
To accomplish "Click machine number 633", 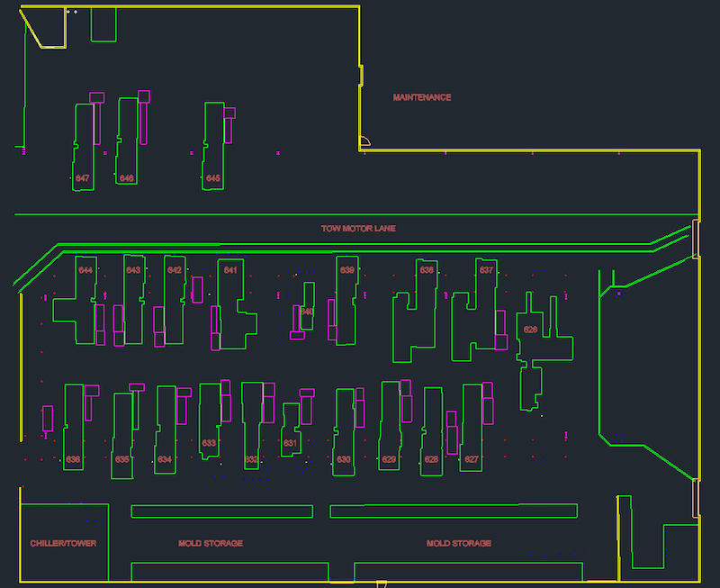I will (x=210, y=443).
